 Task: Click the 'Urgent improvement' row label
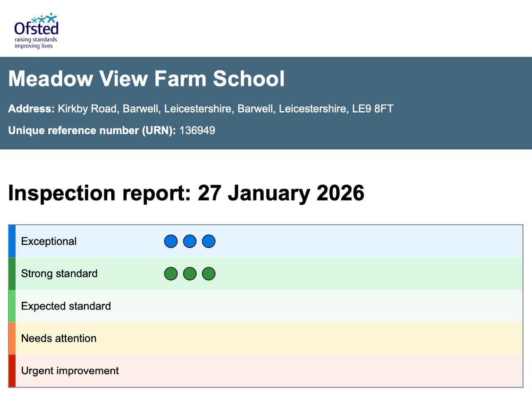coord(70,371)
